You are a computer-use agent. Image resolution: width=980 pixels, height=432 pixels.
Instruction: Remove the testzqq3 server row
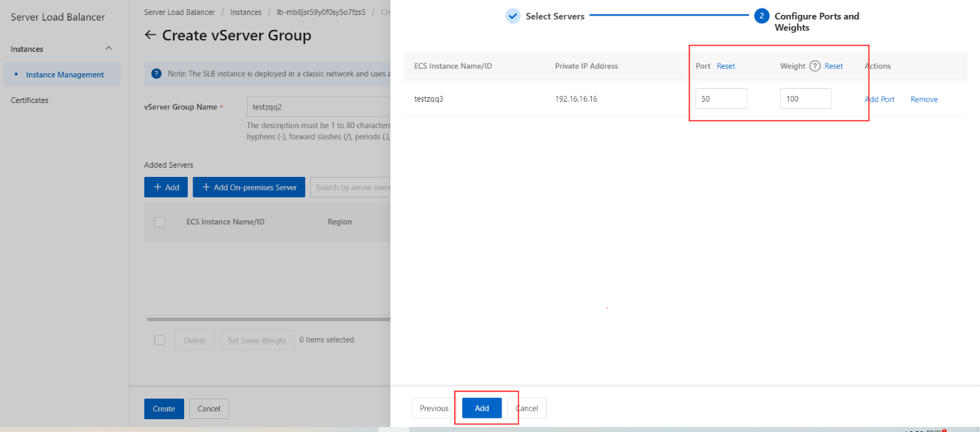[924, 99]
